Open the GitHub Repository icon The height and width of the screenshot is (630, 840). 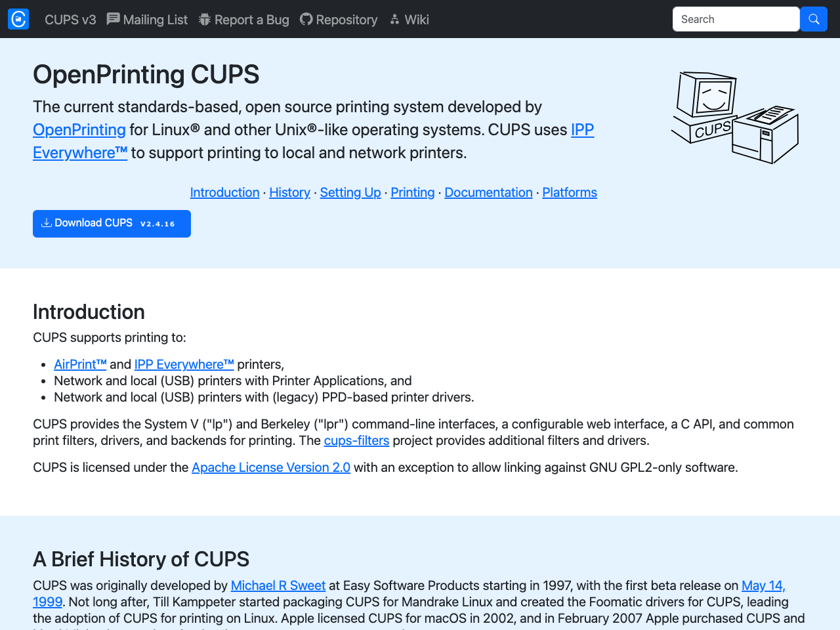(306, 19)
